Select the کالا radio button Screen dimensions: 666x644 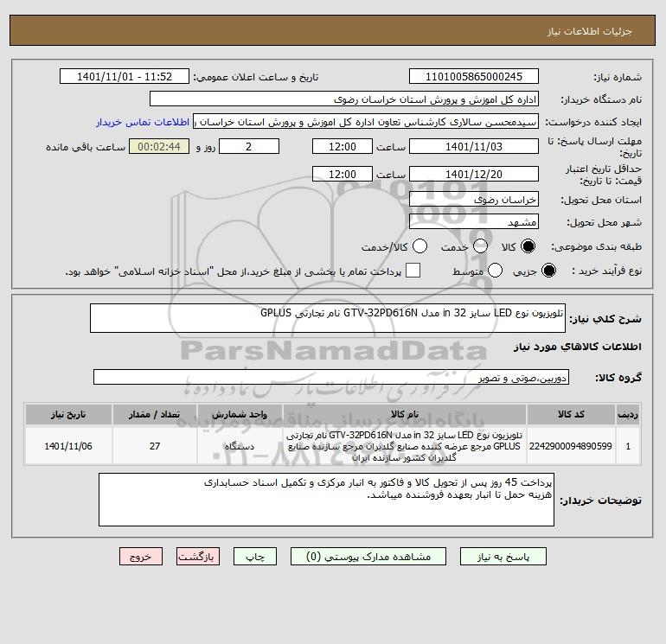528,246
